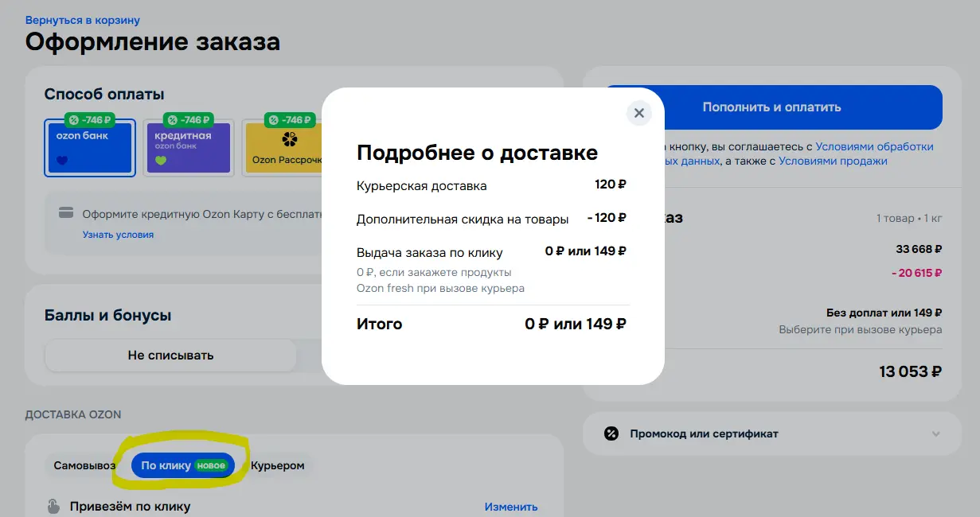Viewport: 980px width, 517px height.
Task: Expand 'Промокод или сертификат' section
Action: pyautogui.click(x=771, y=433)
